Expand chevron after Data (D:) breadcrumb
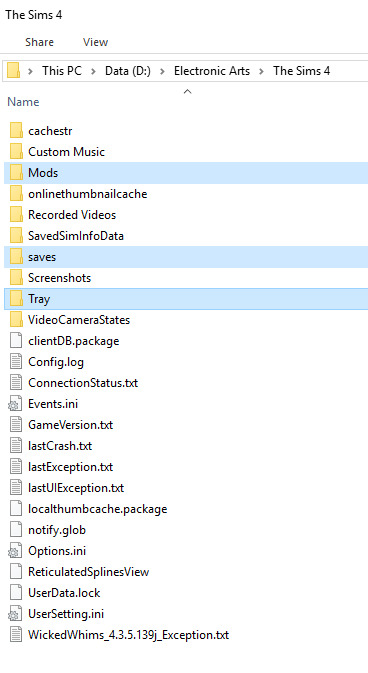The width and height of the screenshot is (368, 673). tap(162, 71)
